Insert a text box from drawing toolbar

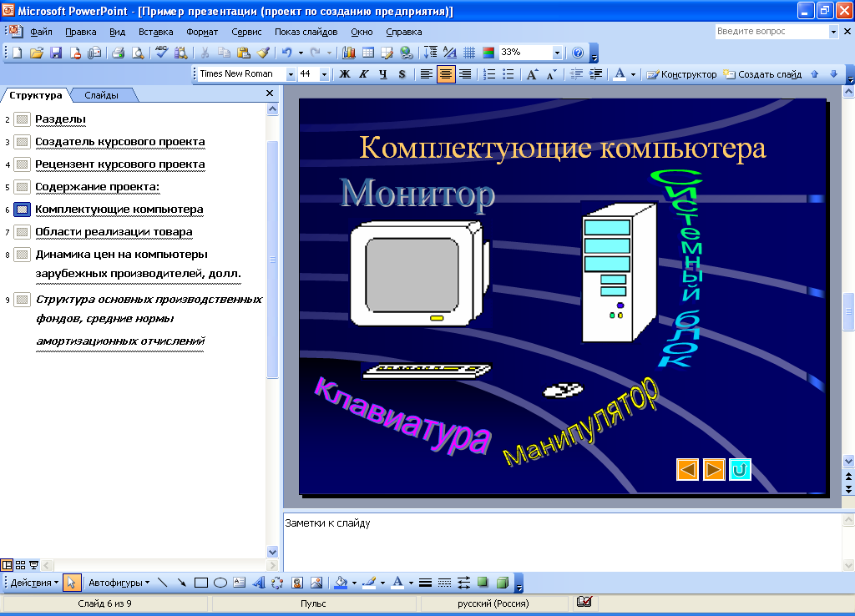[x=240, y=583]
